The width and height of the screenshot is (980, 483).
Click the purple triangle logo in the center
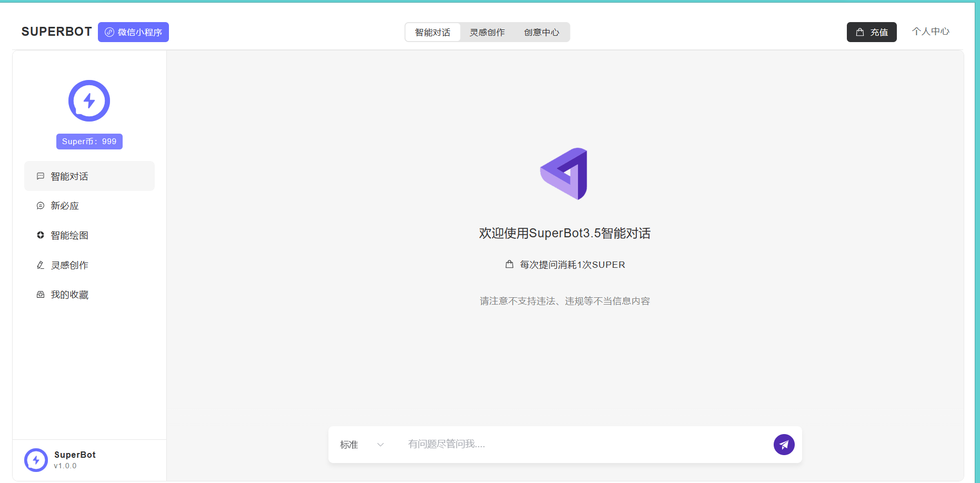[564, 174]
